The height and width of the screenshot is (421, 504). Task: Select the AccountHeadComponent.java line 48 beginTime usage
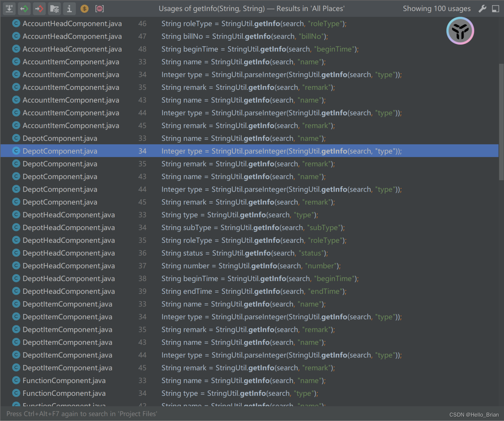coord(249,49)
